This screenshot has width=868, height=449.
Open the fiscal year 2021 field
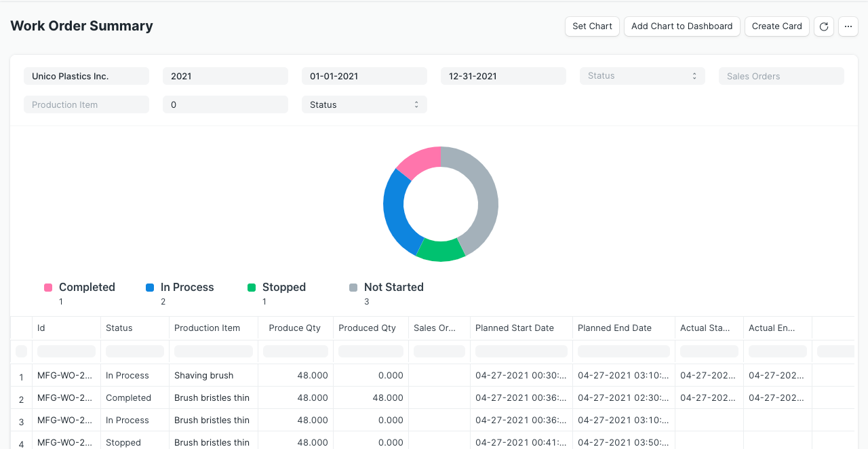[225, 76]
